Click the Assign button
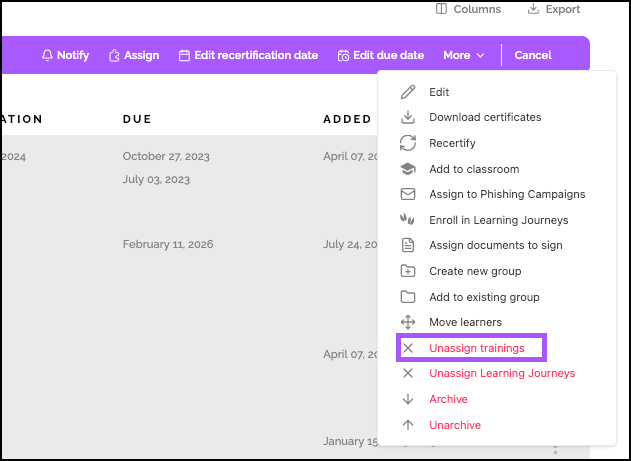The height and width of the screenshot is (461, 631). coord(133,55)
